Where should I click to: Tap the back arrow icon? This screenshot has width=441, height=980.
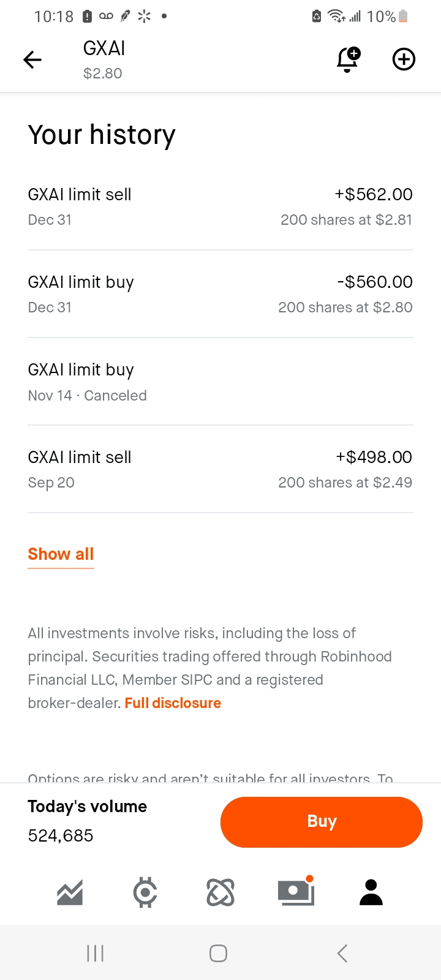click(32, 59)
